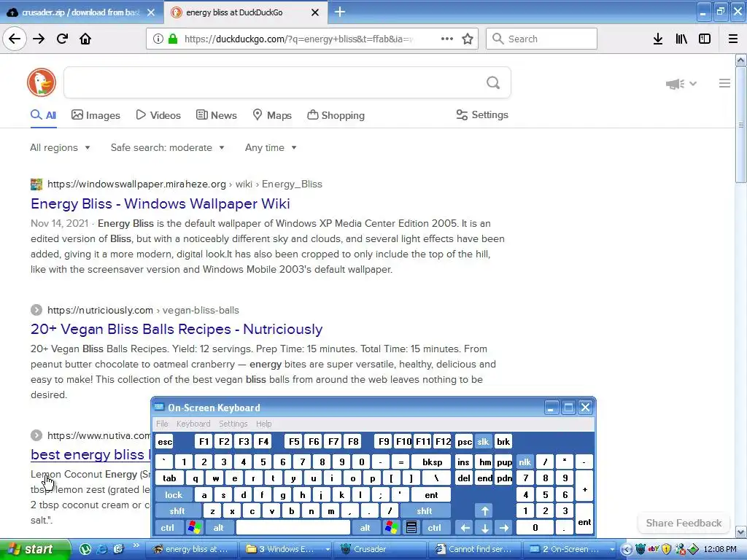Toggle the nlk (num lock) key
Screen dimensions: 747x560
point(525,462)
